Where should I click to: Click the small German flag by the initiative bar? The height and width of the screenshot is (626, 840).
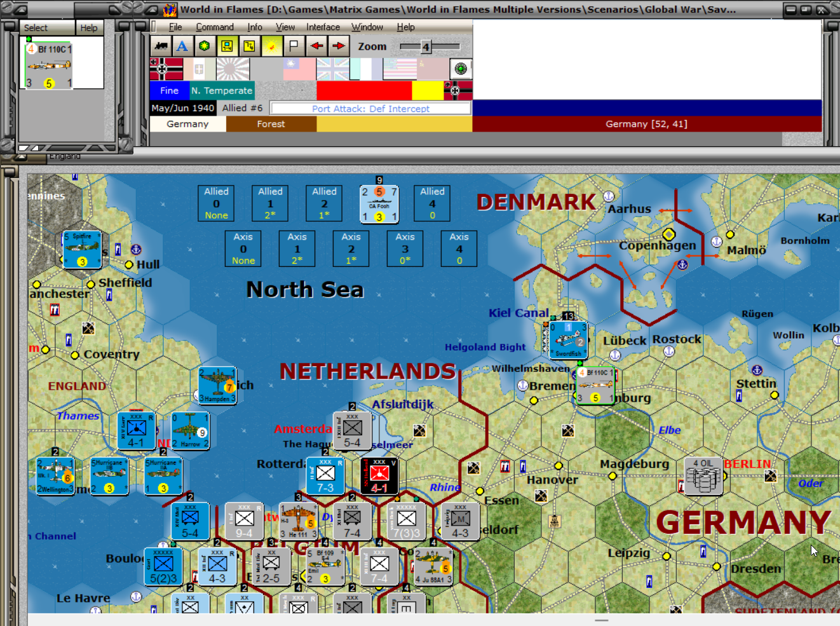click(x=458, y=90)
